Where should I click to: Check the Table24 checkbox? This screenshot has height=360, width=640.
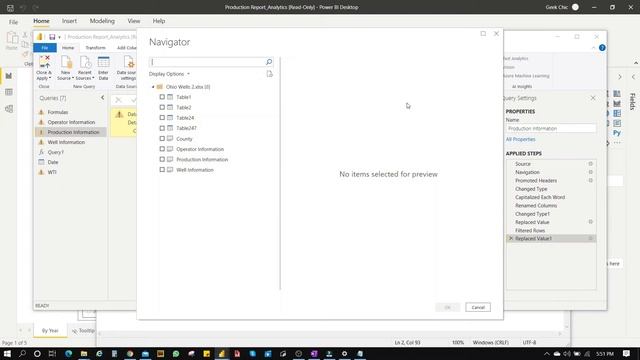click(x=162, y=118)
